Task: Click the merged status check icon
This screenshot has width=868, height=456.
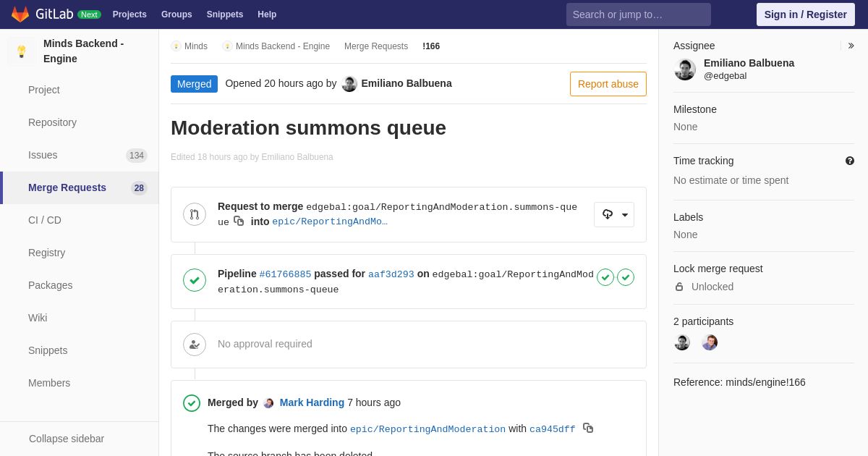Action: pyautogui.click(x=192, y=403)
